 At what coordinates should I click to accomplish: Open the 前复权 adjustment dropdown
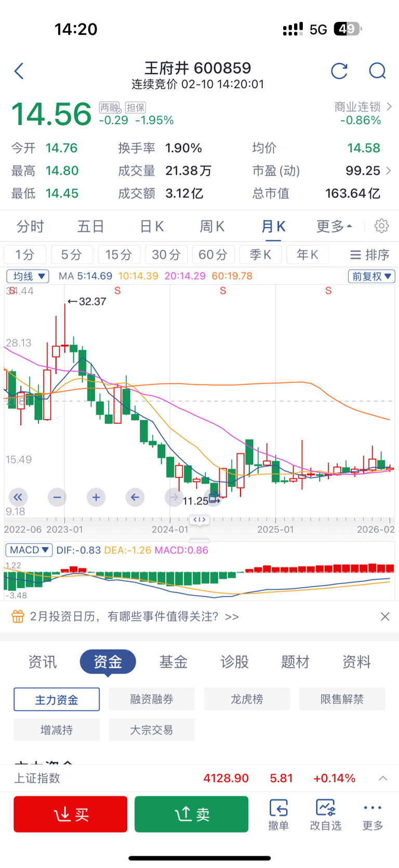click(x=371, y=276)
